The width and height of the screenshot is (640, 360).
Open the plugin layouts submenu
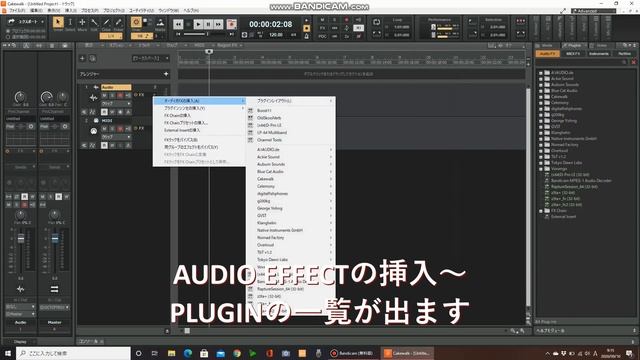(290, 100)
